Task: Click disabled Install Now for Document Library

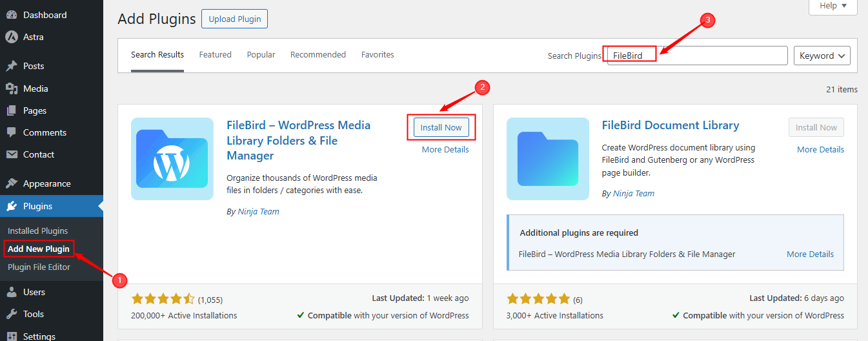Action: pyautogui.click(x=816, y=127)
